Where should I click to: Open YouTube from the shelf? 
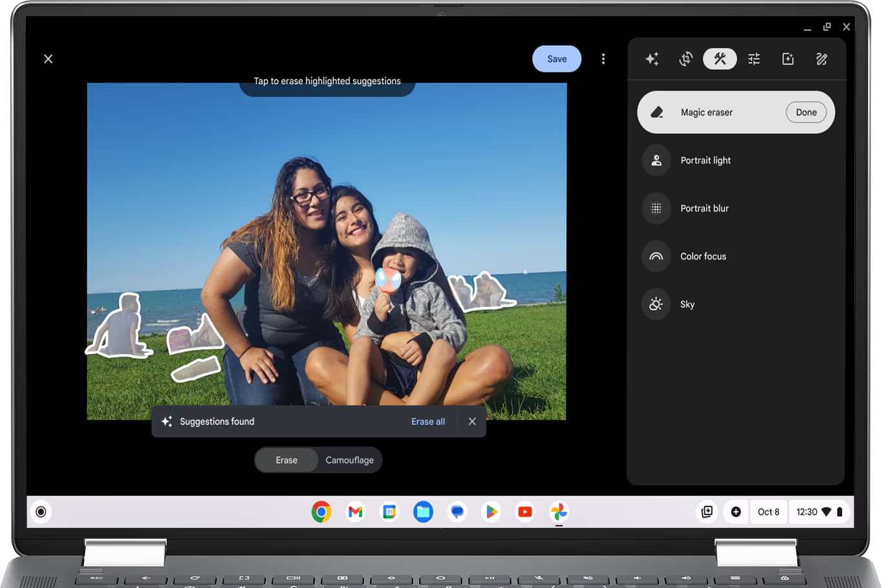coord(525,512)
